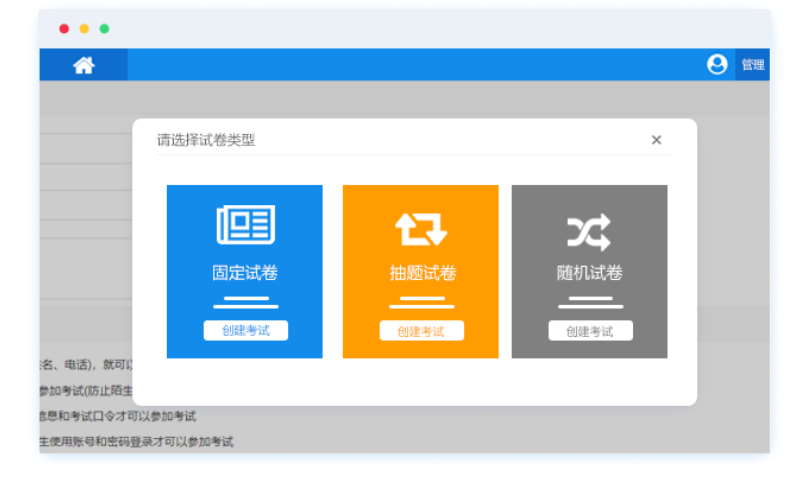Click the white double lines under 随机试卷
This screenshot has width=806, height=480.
coord(589,302)
